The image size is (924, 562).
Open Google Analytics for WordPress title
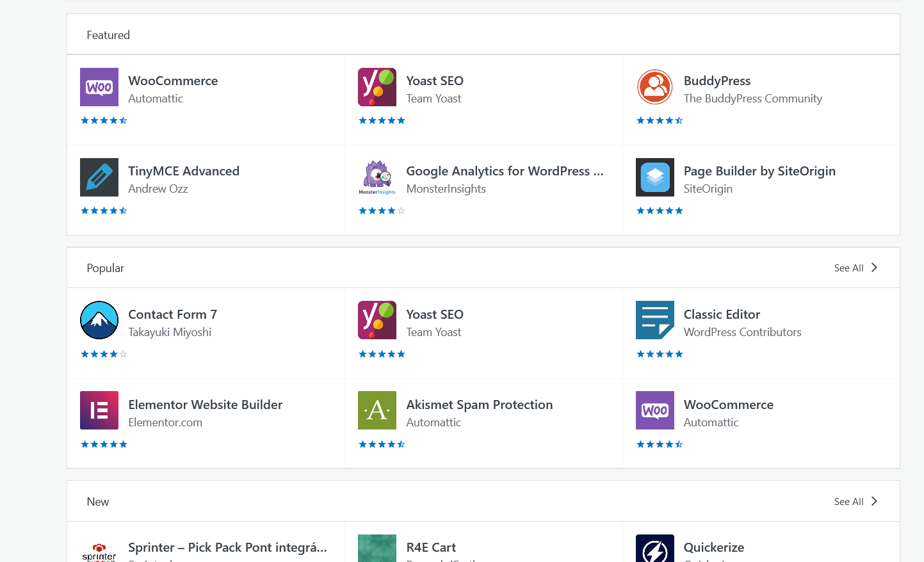coord(505,171)
